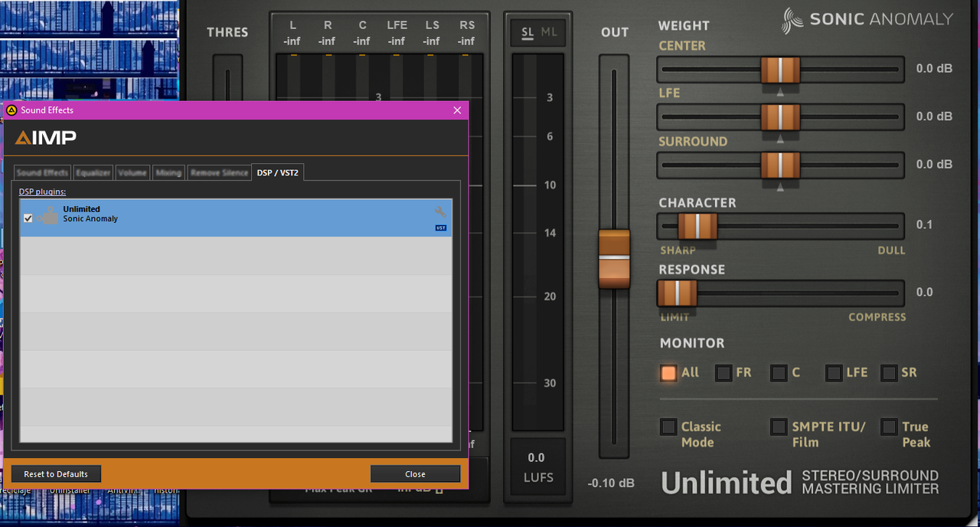Enable Classic Mode checkbox

pos(668,427)
